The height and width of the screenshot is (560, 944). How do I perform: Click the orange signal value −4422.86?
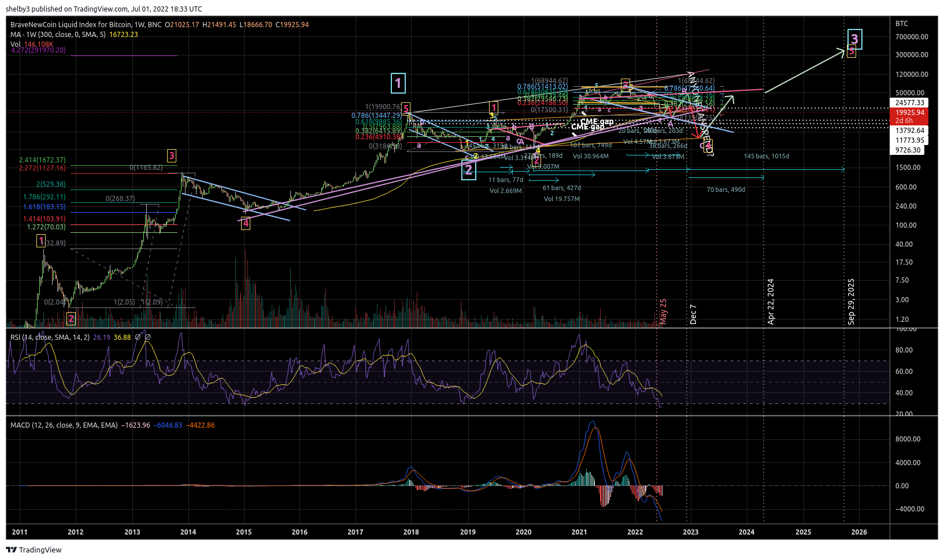pos(200,425)
